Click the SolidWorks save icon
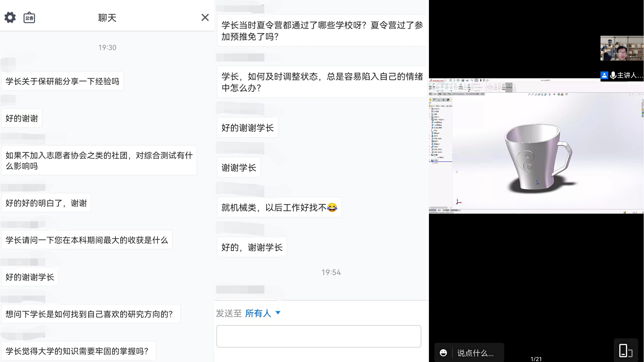644x362 pixels. click(463, 80)
